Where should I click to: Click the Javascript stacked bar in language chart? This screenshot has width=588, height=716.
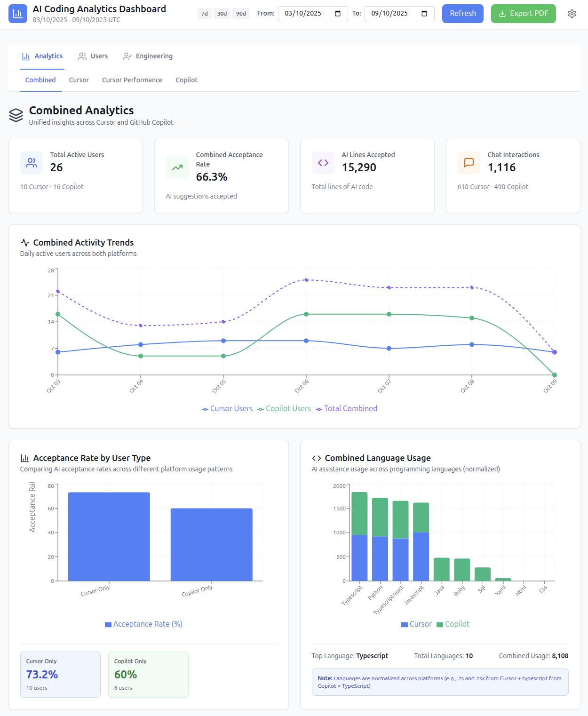(421, 542)
